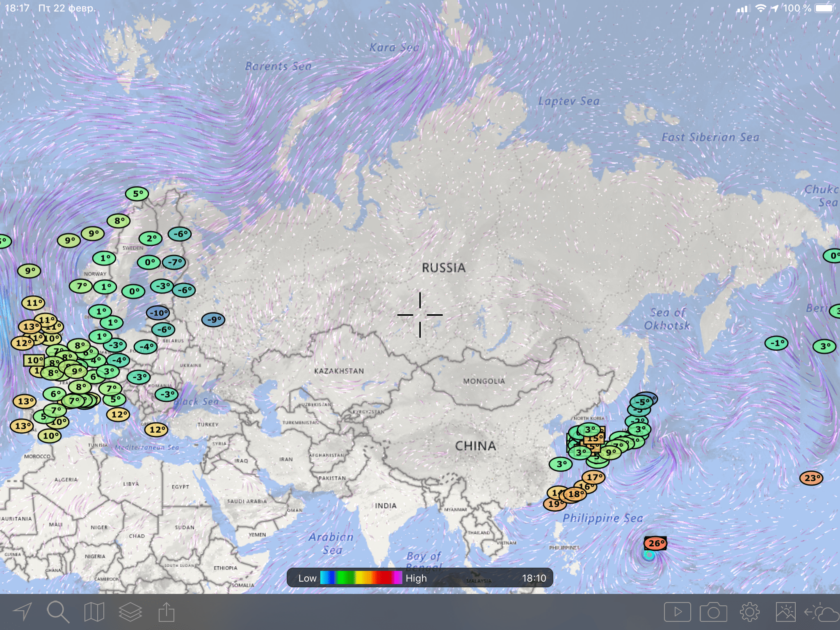Screen dimensions: 840x630
Task: Open the map type icon
Action: click(94, 612)
